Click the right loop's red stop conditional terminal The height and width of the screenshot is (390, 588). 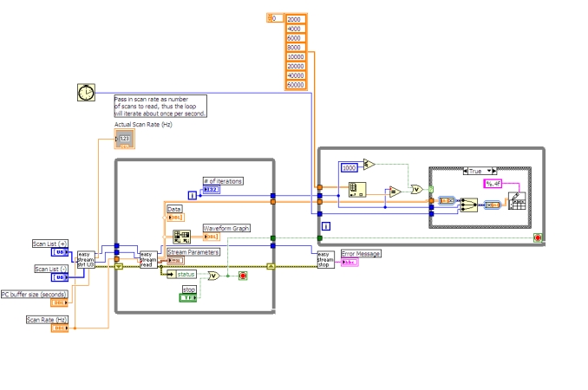click(x=538, y=237)
